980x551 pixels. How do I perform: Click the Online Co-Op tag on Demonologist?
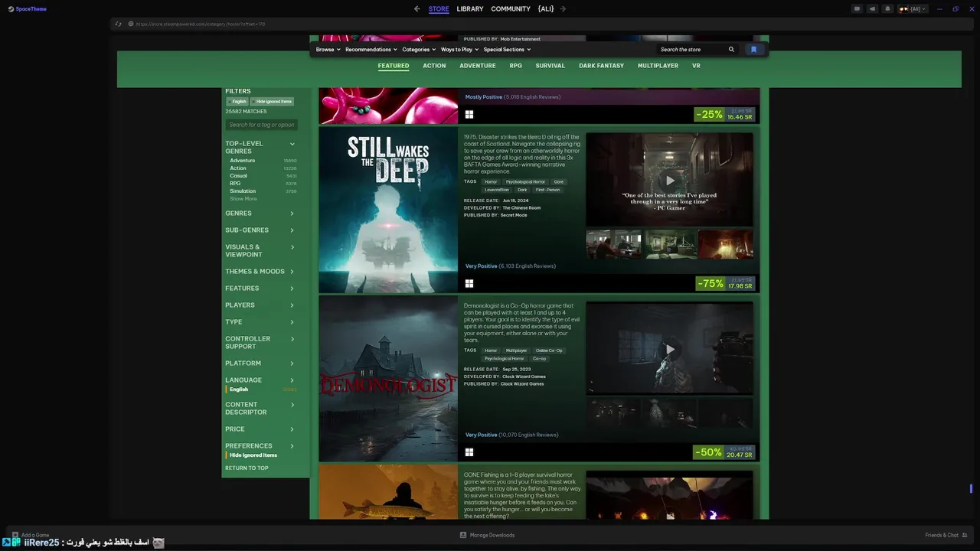click(x=549, y=350)
